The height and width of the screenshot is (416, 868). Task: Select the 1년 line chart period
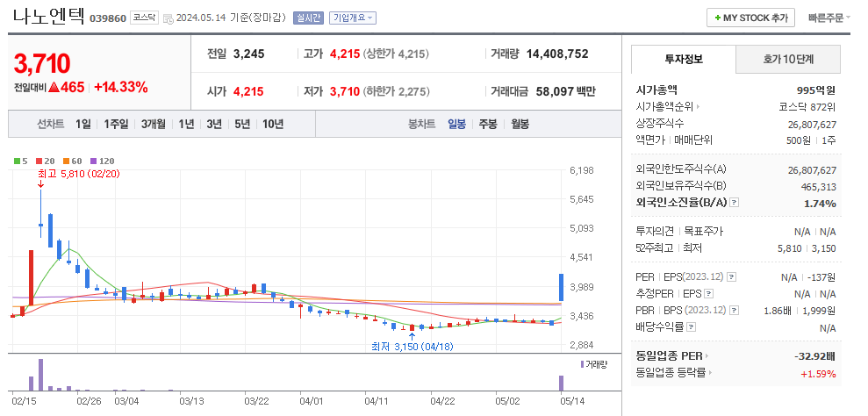coord(186,124)
